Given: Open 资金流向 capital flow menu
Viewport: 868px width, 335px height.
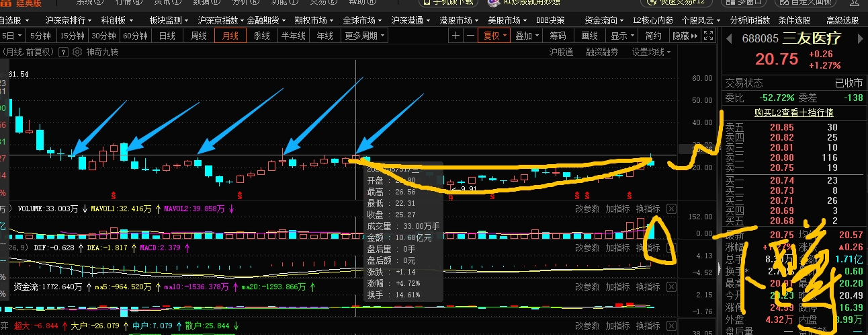Looking at the screenshot, I should tap(605, 21).
